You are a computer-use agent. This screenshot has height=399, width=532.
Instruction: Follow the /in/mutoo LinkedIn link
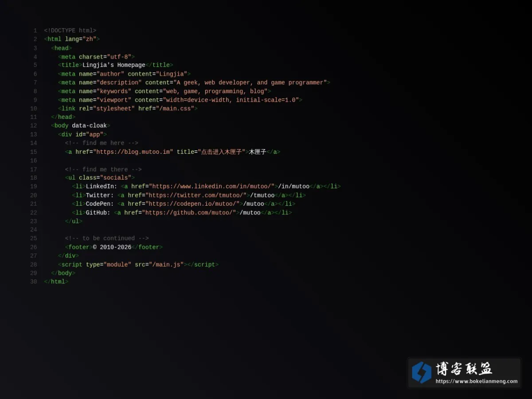(x=293, y=187)
